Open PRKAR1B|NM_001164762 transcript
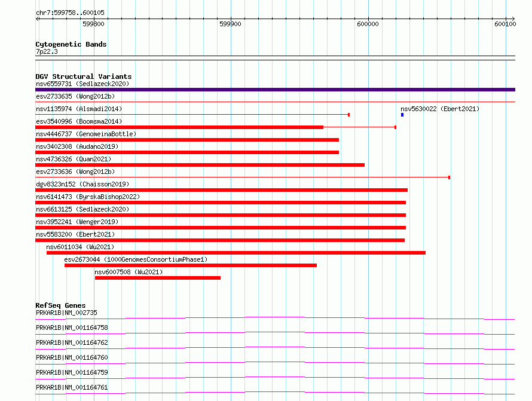Image resolution: width=532 pixels, height=401 pixels. 72,342
